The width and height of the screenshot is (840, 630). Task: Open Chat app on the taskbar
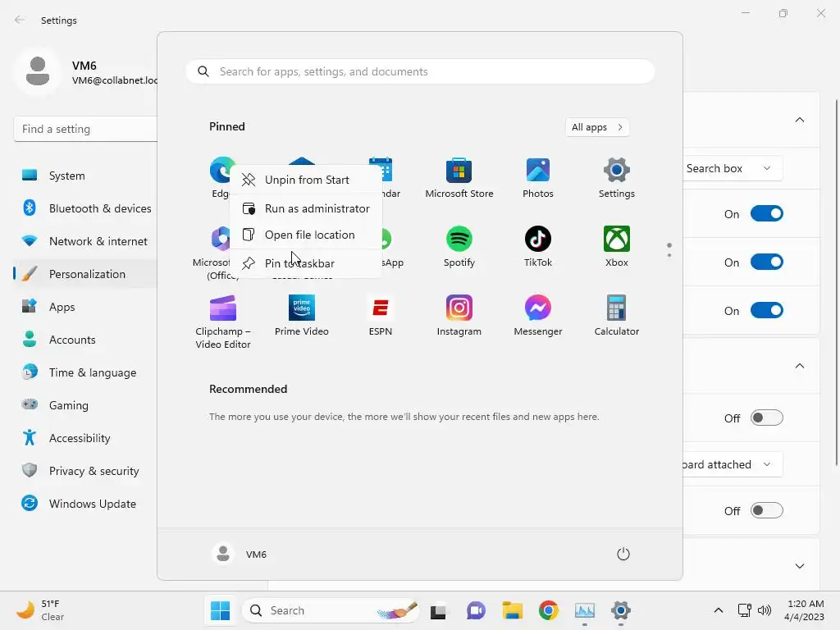click(476, 610)
